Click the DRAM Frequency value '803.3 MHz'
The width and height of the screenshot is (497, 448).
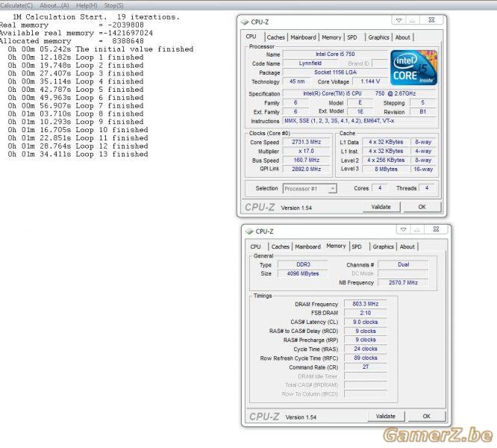pos(366,304)
